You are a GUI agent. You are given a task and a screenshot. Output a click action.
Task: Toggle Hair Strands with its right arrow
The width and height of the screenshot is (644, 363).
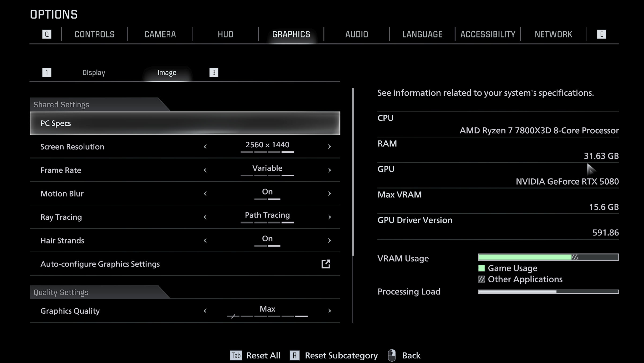coord(329,241)
